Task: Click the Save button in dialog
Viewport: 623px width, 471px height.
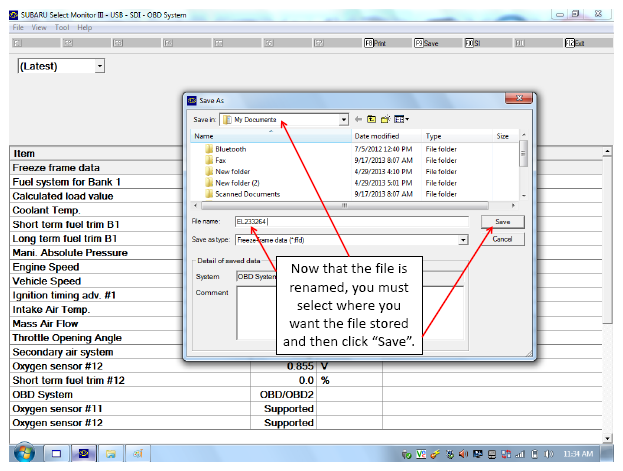Action: pyautogui.click(x=503, y=222)
